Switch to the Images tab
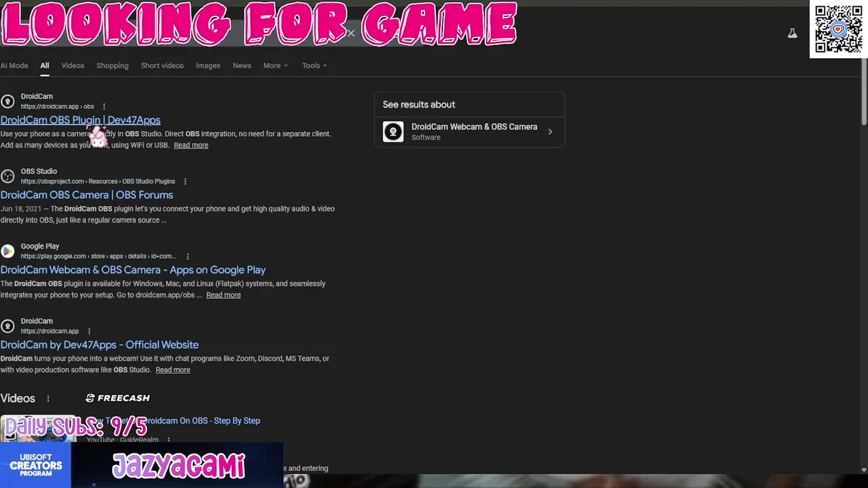Viewport: 868px width, 488px height. tap(208, 66)
